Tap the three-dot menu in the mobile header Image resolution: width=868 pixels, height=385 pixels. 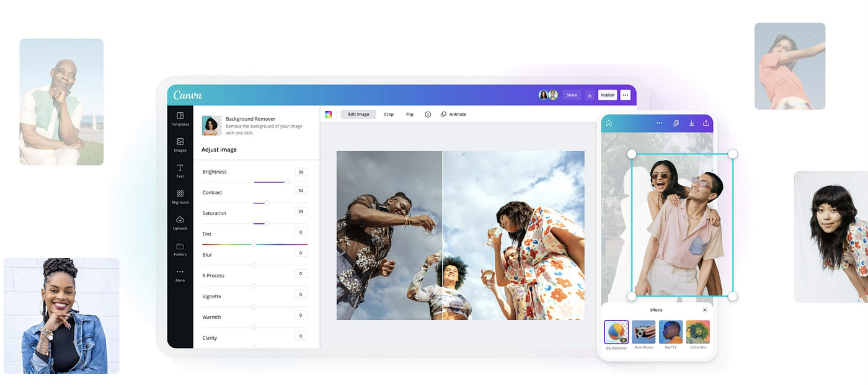[660, 123]
